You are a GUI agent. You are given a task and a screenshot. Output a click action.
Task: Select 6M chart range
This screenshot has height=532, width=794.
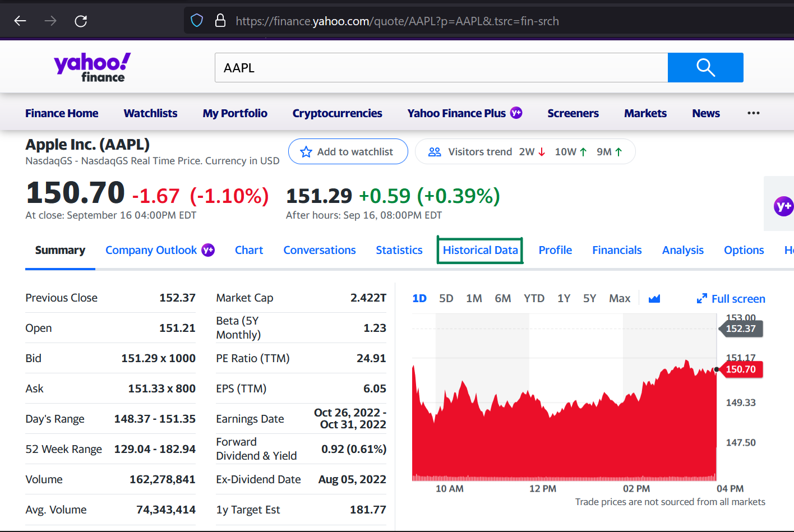click(503, 298)
